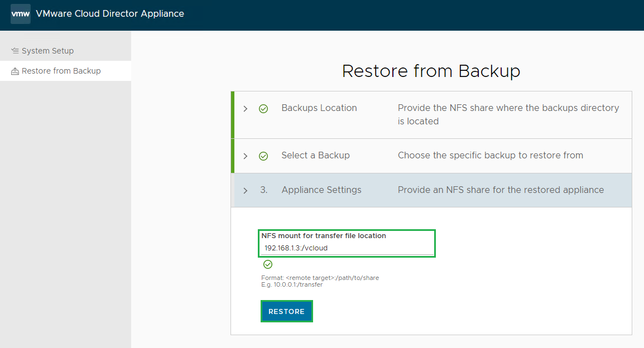
Task: Click the vmw logo in header
Action: point(21,14)
